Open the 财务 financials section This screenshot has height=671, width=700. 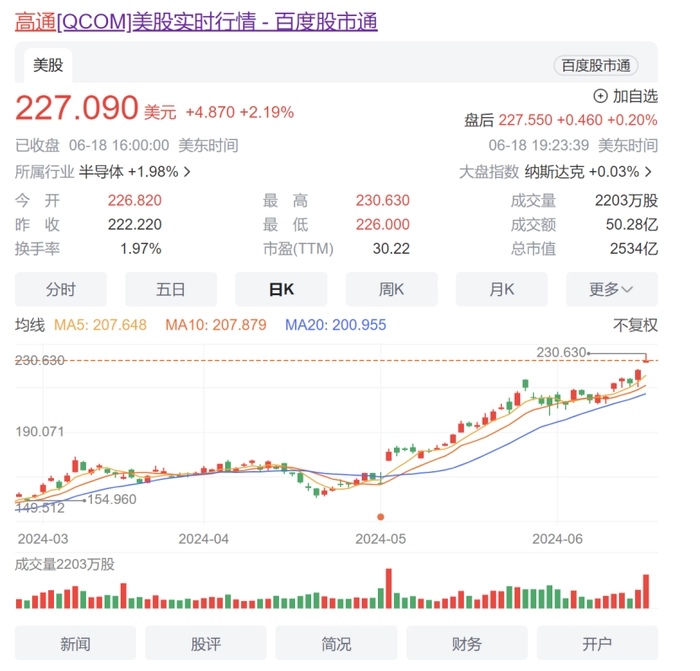pos(467,644)
